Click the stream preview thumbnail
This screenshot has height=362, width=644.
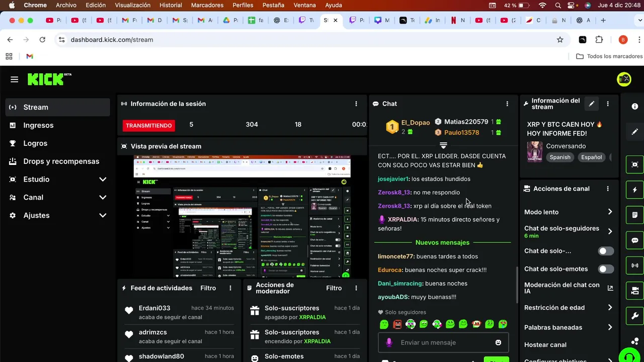(242, 217)
